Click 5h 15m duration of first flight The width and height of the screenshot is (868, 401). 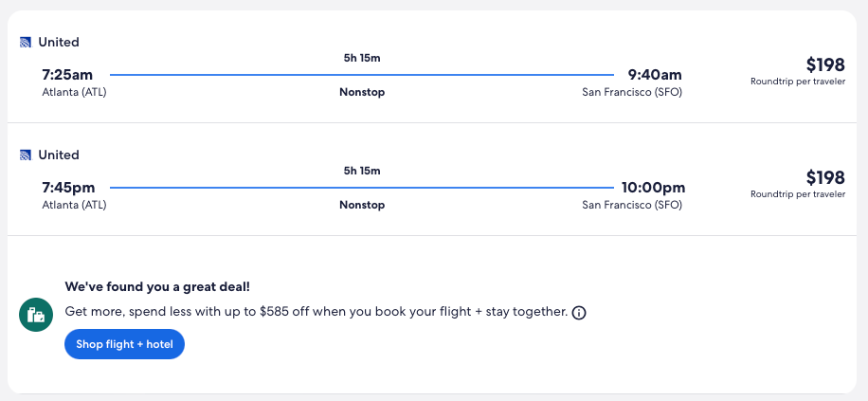(362, 59)
